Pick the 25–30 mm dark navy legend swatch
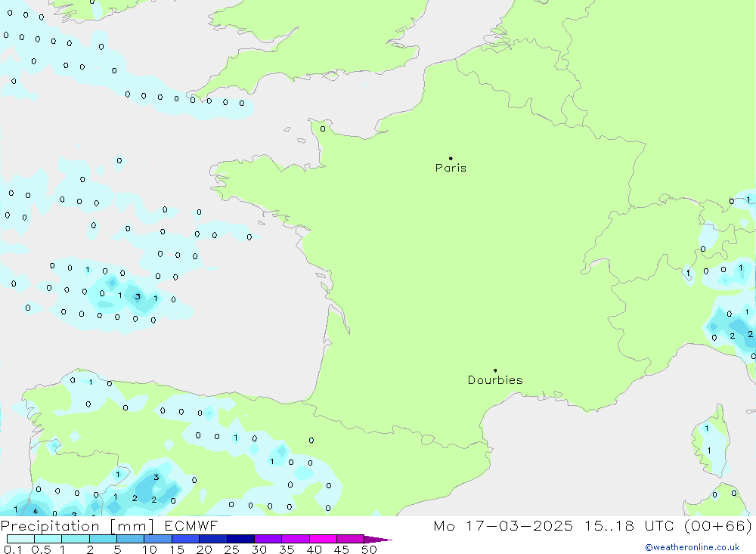 [x=240, y=539]
